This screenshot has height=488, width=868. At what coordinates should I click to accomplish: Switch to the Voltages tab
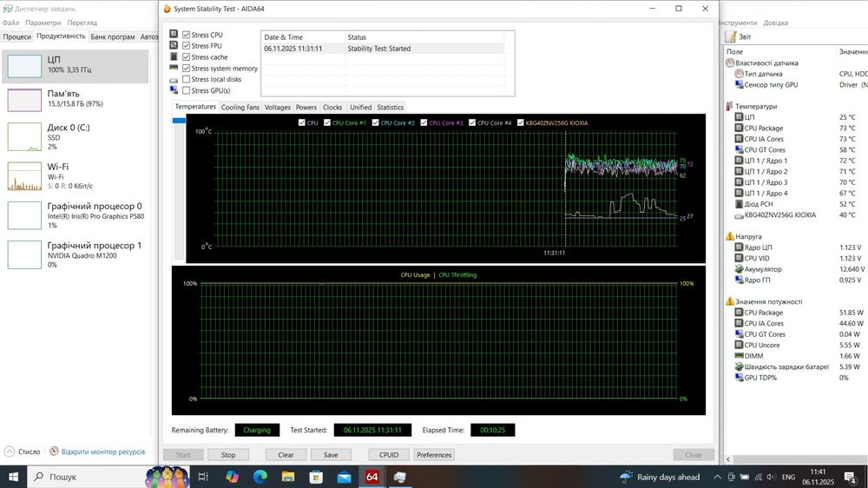click(x=278, y=107)
